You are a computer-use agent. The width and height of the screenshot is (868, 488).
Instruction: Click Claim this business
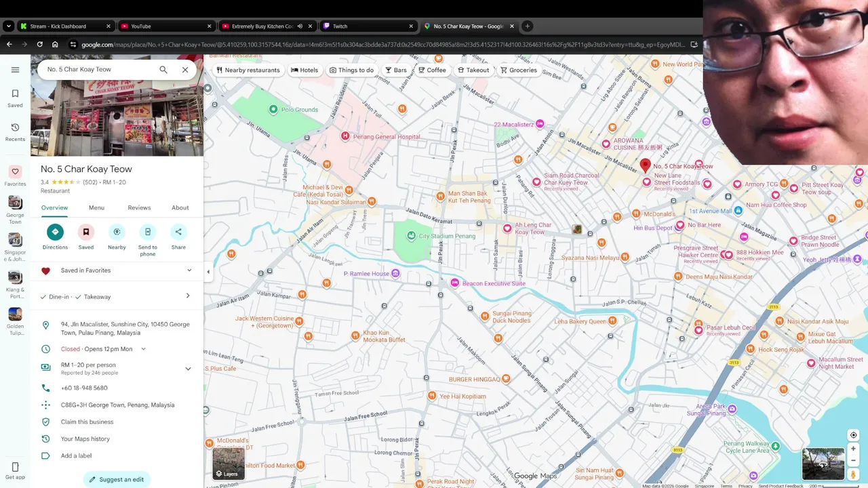pos(87,422)
